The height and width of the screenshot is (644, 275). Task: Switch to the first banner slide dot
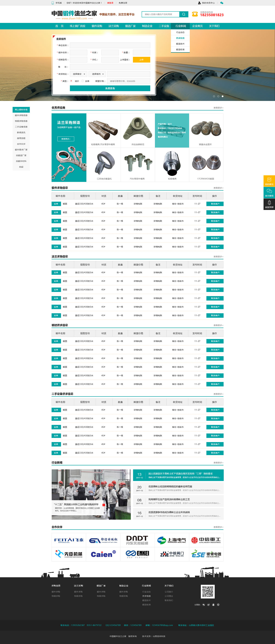click(x=214, y=96)
